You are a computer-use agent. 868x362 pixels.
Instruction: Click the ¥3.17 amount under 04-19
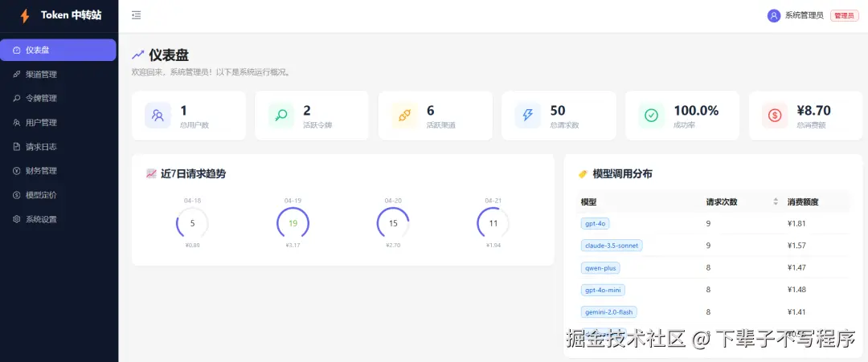(293, 246)
